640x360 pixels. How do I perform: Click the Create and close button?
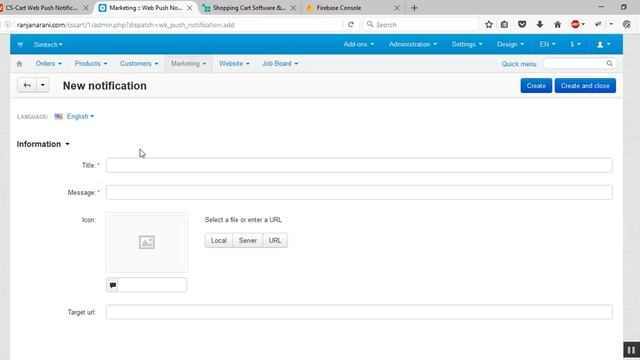(x=585, y=86)
